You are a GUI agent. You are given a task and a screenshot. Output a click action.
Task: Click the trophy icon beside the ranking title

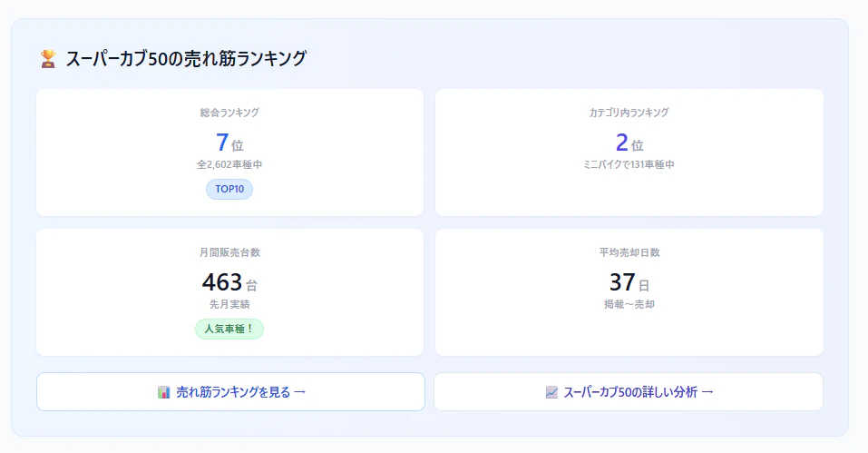click(48, 59)
